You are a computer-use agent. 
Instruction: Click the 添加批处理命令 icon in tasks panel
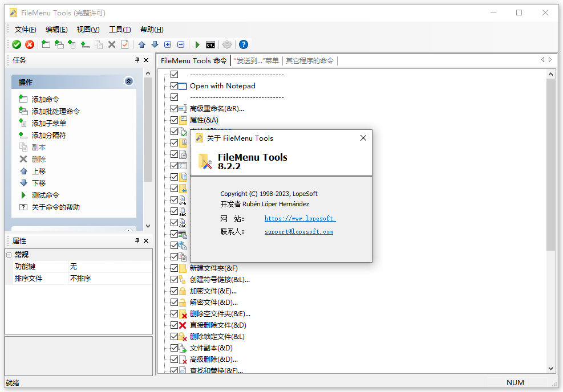coord(23,111)
